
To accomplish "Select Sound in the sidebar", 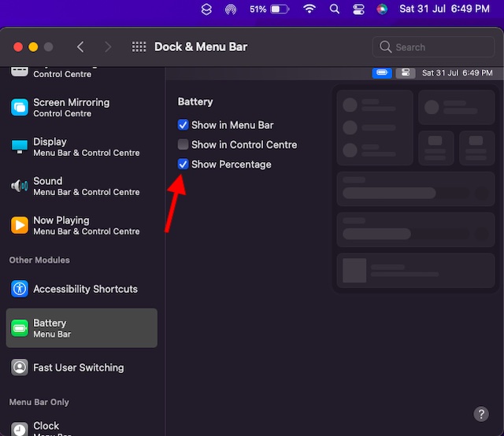I will (82, 186).
